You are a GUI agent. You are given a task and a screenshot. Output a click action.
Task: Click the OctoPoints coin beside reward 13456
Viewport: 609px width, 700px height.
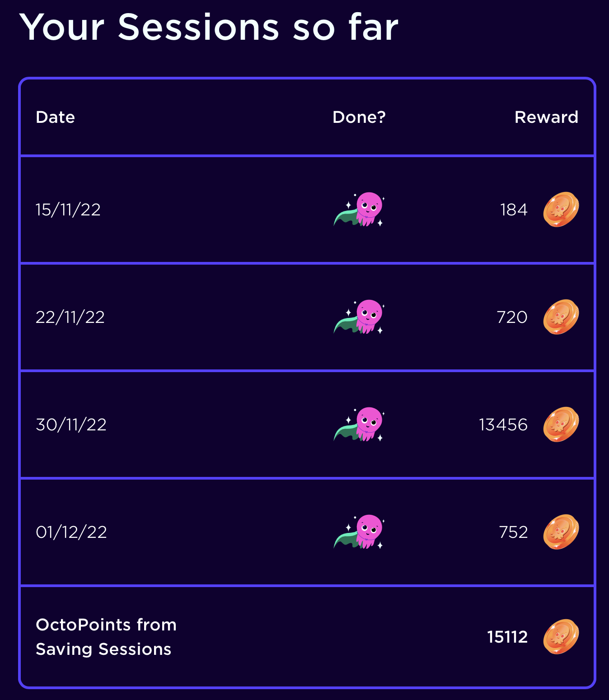pyautogui.click(x=561, y=425)
